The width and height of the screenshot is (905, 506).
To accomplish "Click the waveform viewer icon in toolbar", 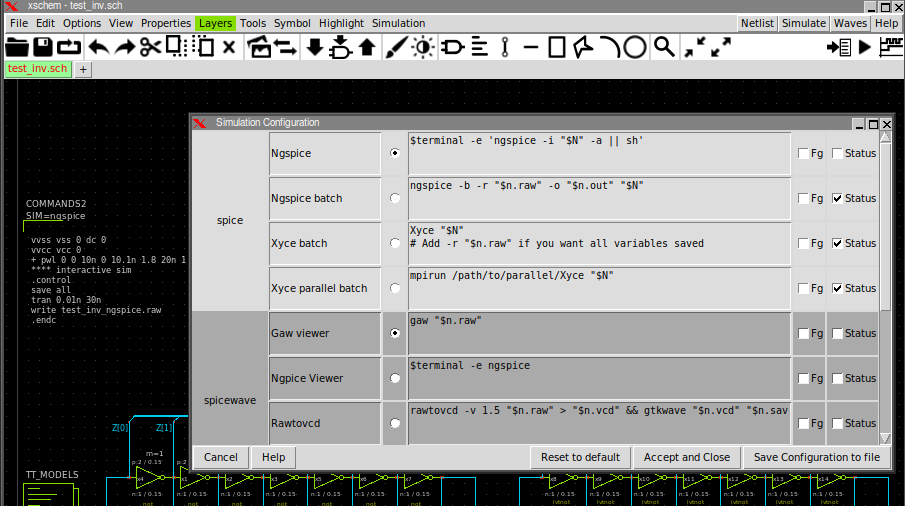I will (889, 46).
